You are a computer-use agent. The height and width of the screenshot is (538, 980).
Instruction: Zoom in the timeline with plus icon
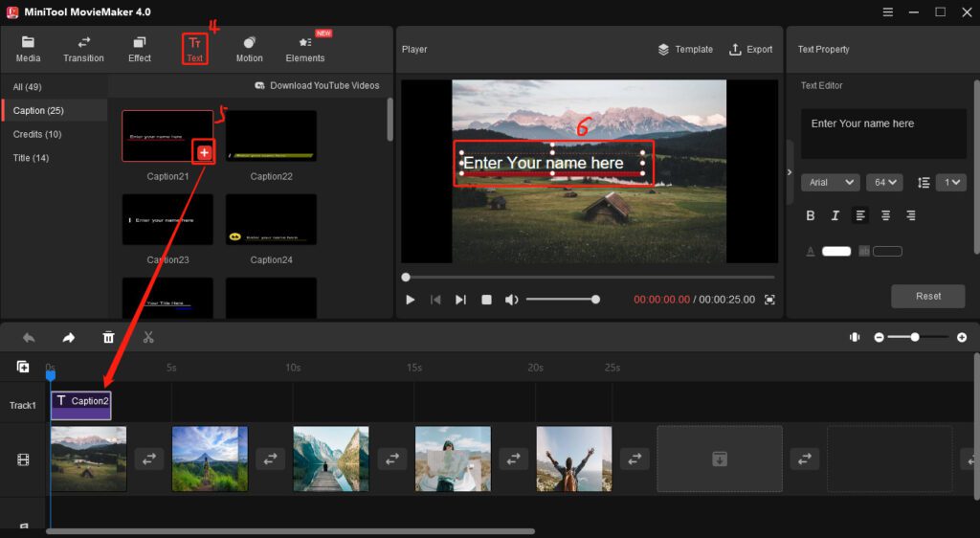[962, 337]
